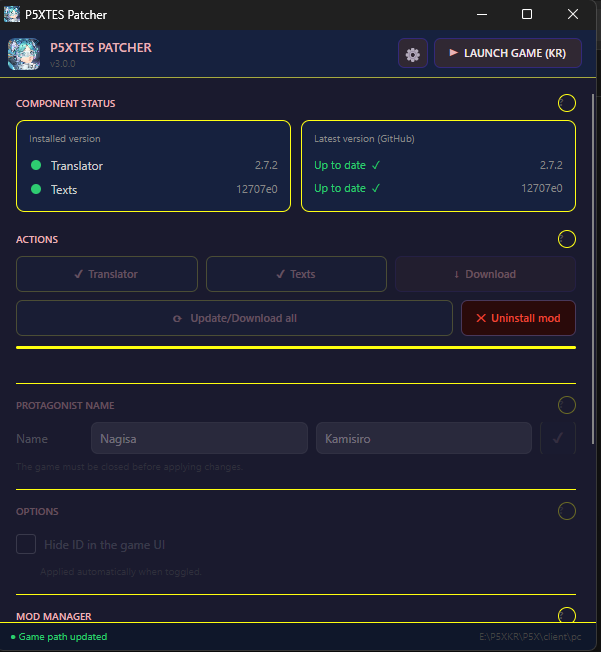
Task: Click the Translator component name
Action: pos(77,166)
